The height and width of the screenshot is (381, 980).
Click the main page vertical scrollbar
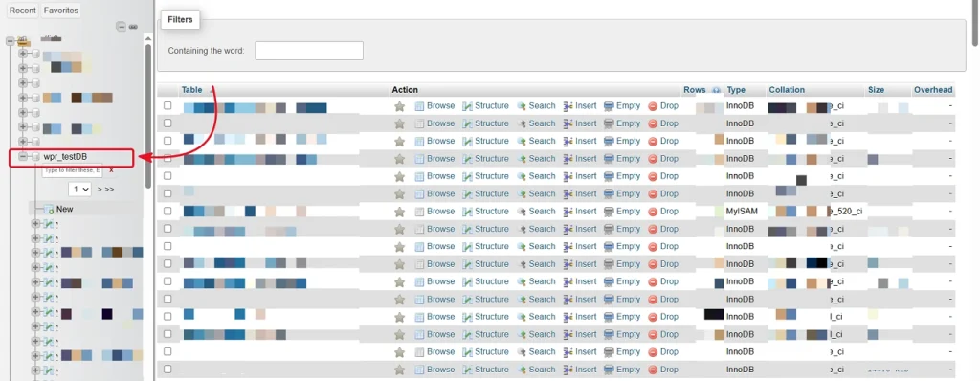975,23
